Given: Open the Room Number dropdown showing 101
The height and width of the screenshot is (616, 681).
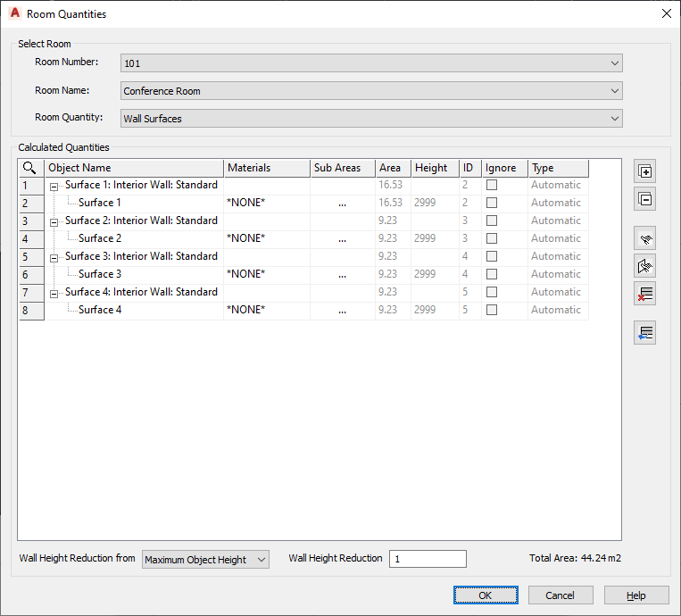Looking at the screenshot, I should (371, 63).
